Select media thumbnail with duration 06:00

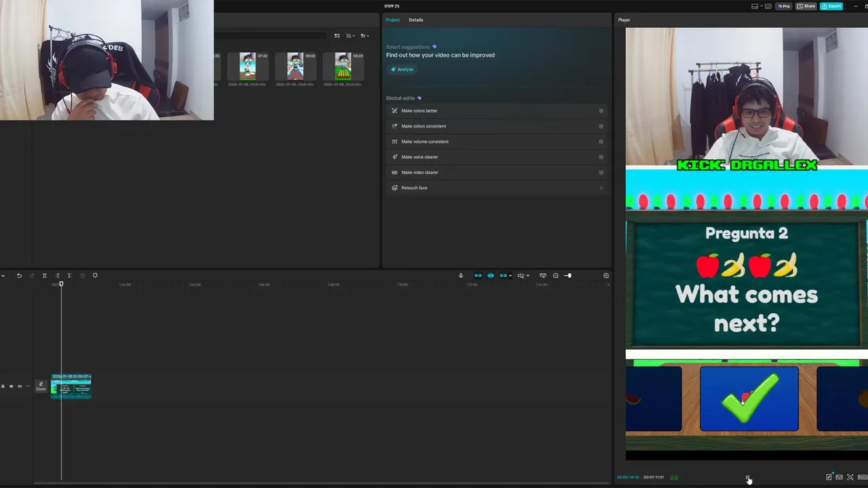click(295, 66)
